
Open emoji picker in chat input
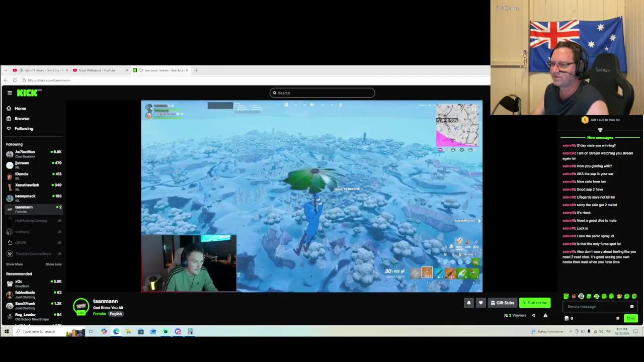click(632, 307)
